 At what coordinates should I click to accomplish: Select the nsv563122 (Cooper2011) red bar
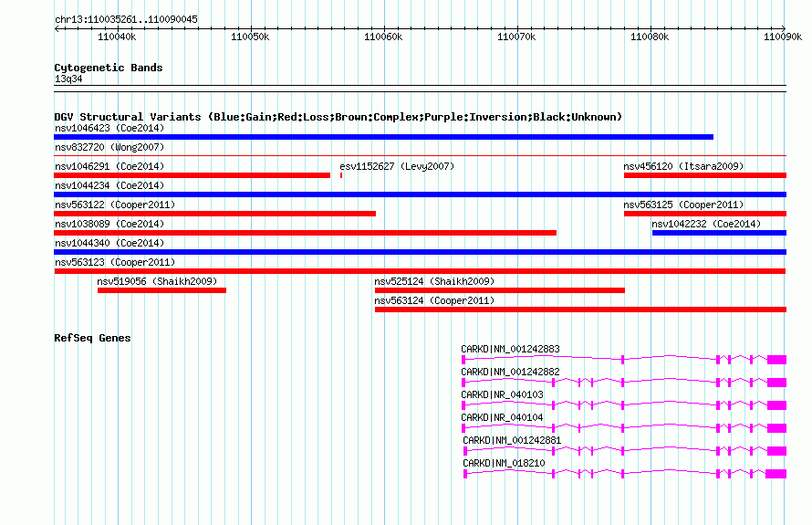(x=215, y=214)
